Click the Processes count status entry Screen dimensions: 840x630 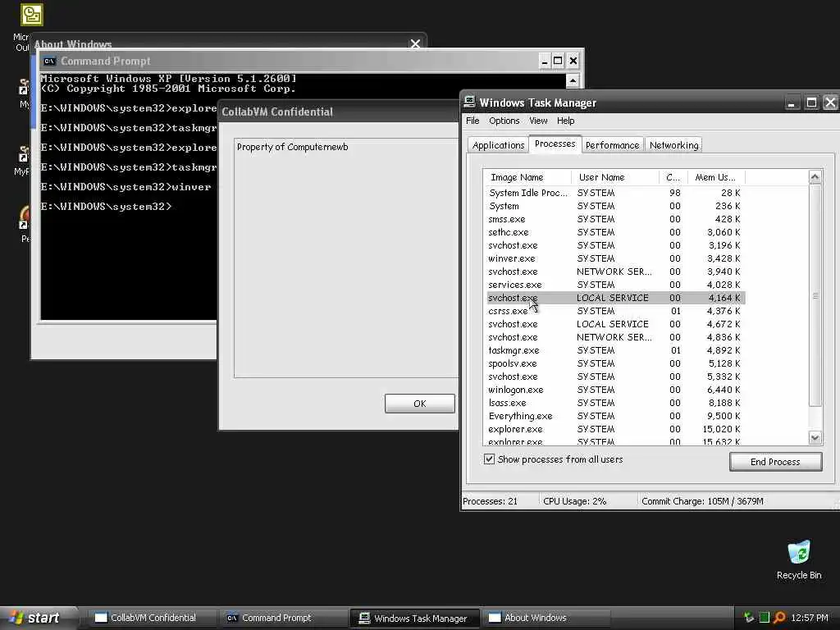[x=490, y=501]
